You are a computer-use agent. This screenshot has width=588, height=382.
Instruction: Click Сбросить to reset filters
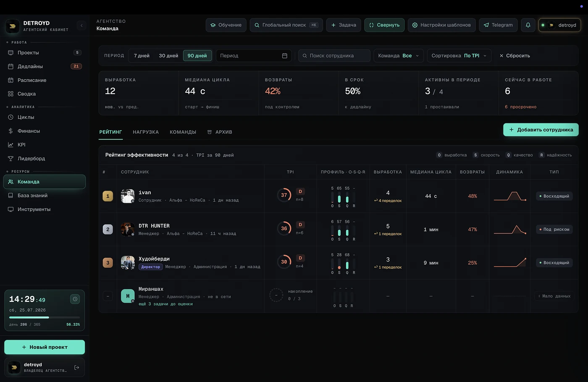514,55
